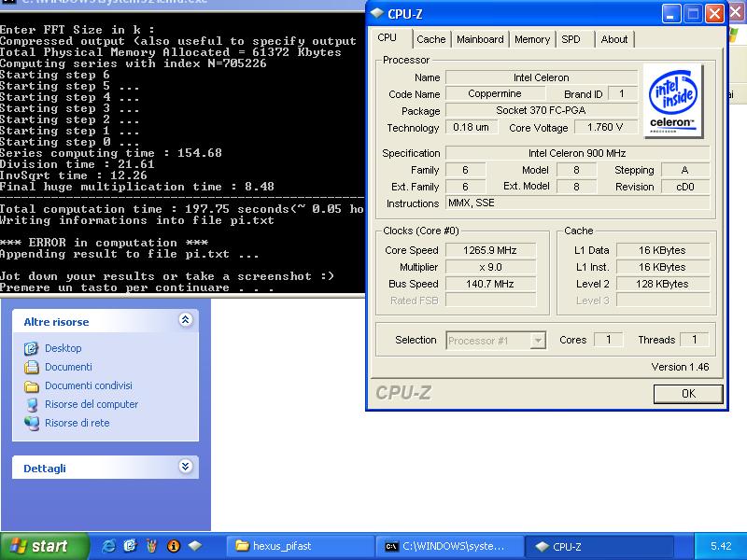Switch to the About tab in CPU-Z

point(614,39)
